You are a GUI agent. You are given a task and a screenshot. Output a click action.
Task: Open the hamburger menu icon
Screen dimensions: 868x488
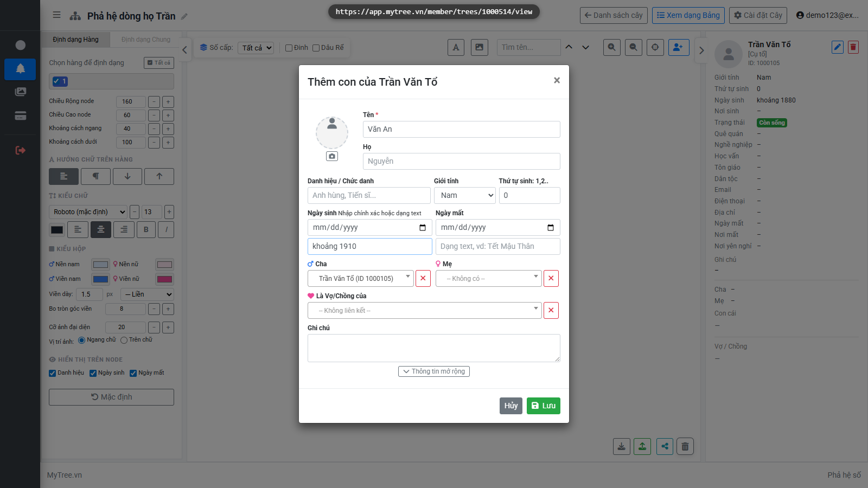[56, 15]
